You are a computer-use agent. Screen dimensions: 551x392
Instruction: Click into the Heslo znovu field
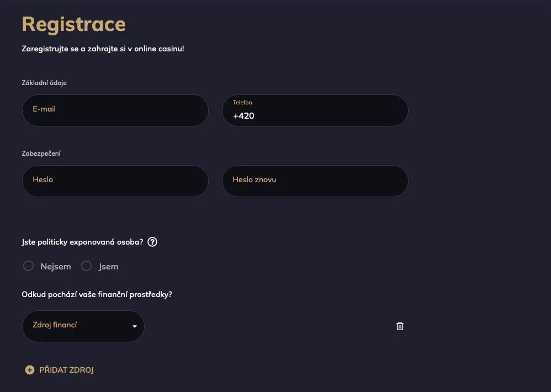pos(315,181)
